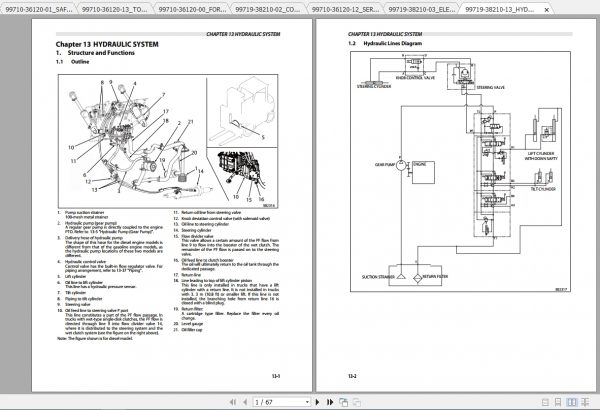This screenshot has width=600, height=410.
Task: Go to the first page
Action: tap(232, 402)
